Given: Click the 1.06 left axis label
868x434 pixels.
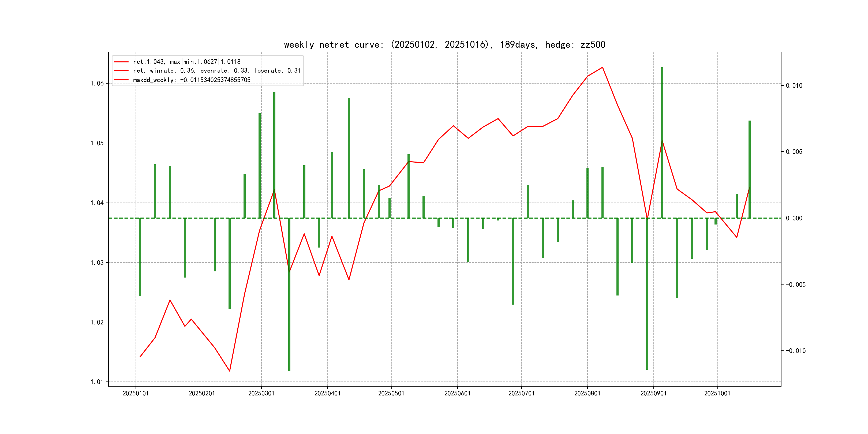Looking at the screenshot, I should pyautogui.click(x=97, y=84).
